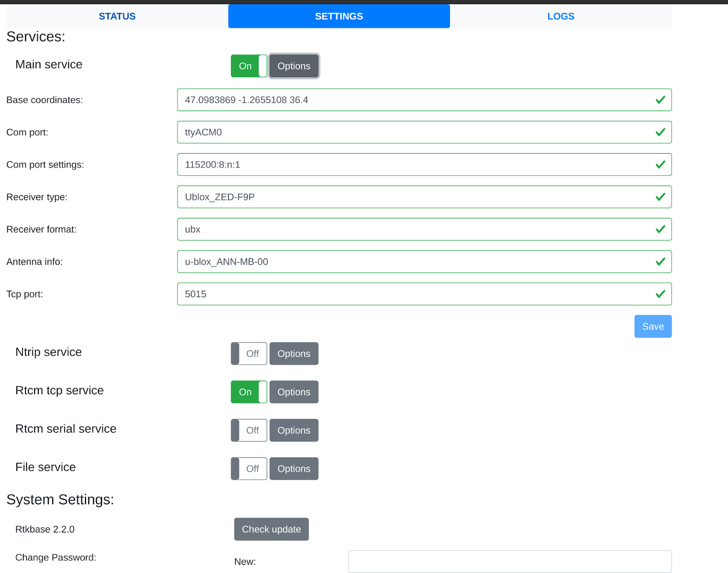The image size is (728, 573).
Task: Enable the File service toggle
Action: click(249, 469)
